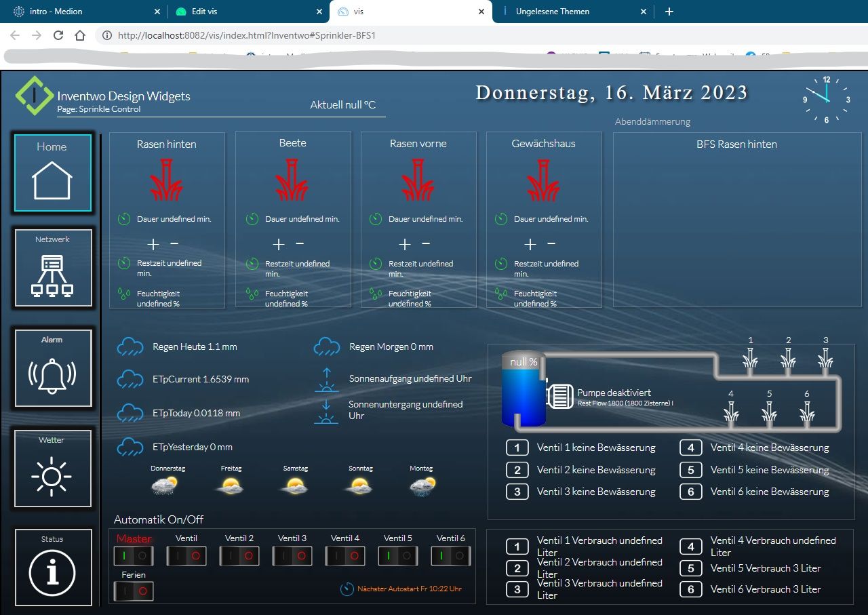Increase Dauer with plus in Beete card
This screenshot has height=615, width=868.
tap(279, 244)
